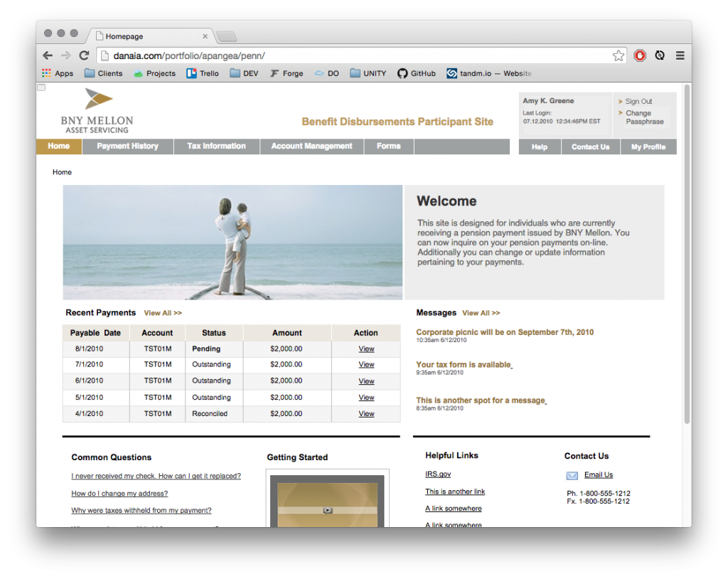Click the This is another link link
The height and width of the screenshot is (579, 728).
coord(455,492)
